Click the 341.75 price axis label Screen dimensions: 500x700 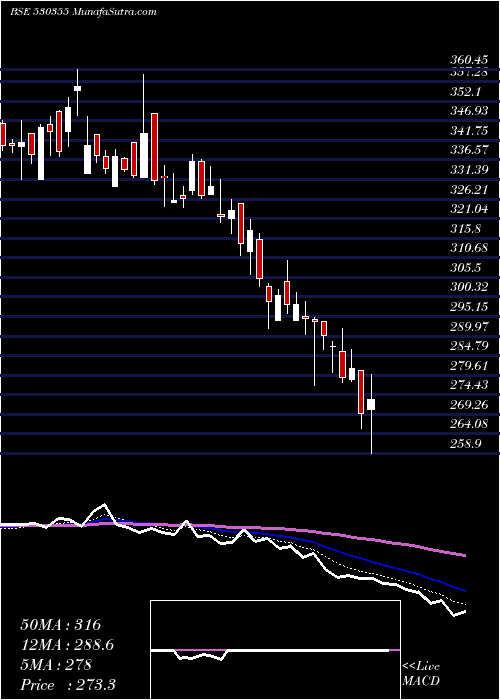(469, 131)
